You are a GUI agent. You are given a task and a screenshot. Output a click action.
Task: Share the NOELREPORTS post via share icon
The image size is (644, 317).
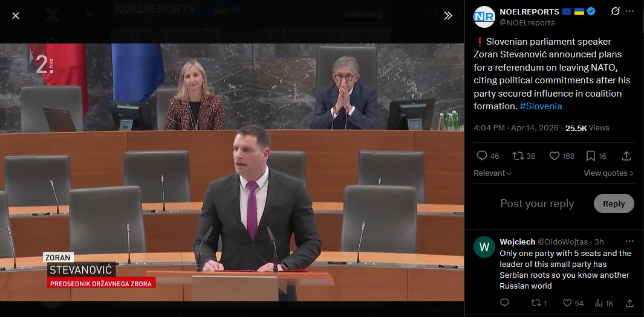(626, 156)
